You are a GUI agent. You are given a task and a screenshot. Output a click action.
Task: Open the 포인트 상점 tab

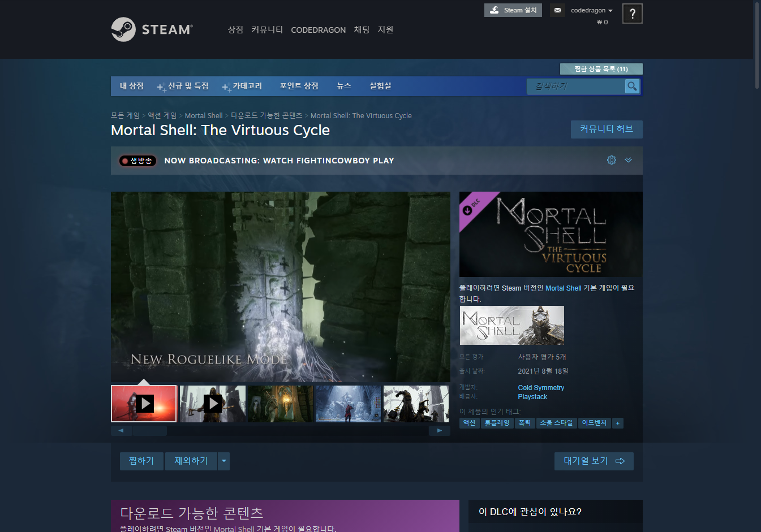coord(299,86)
